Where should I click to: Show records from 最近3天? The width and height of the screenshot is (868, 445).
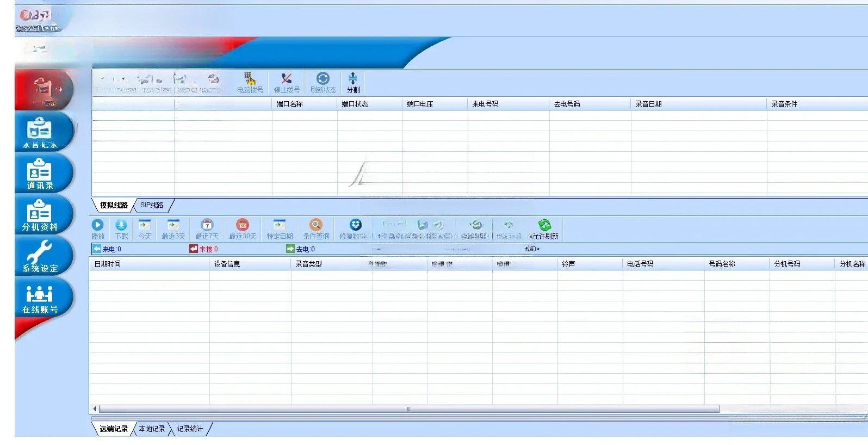click(173, 229)
